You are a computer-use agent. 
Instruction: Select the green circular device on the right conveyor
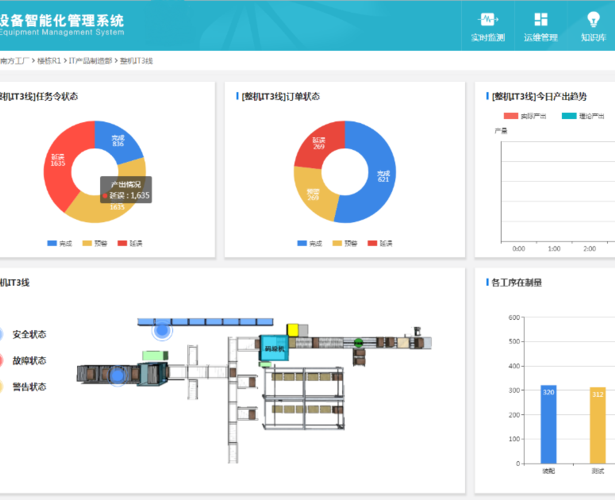(358, 343)
